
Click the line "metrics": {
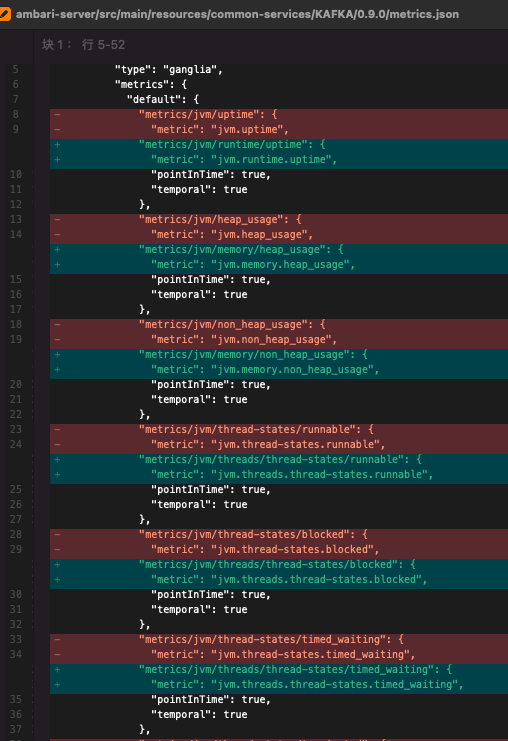click(x=151, y=85)
